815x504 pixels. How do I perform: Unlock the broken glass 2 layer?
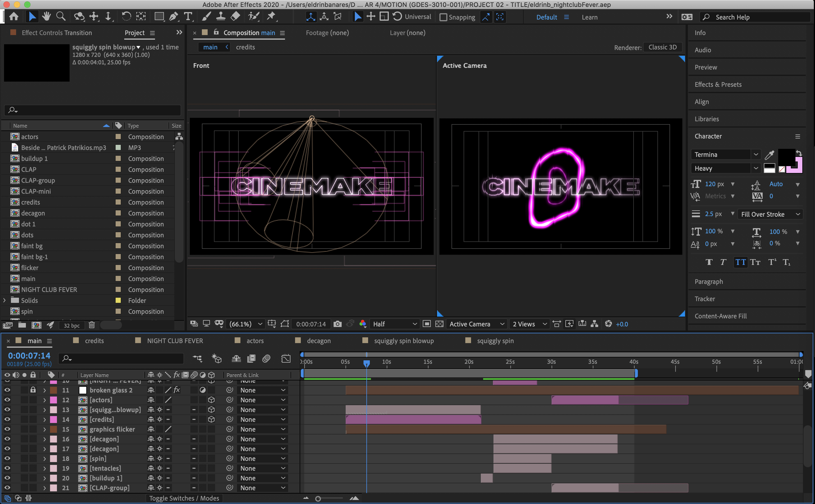click(33, 390)
